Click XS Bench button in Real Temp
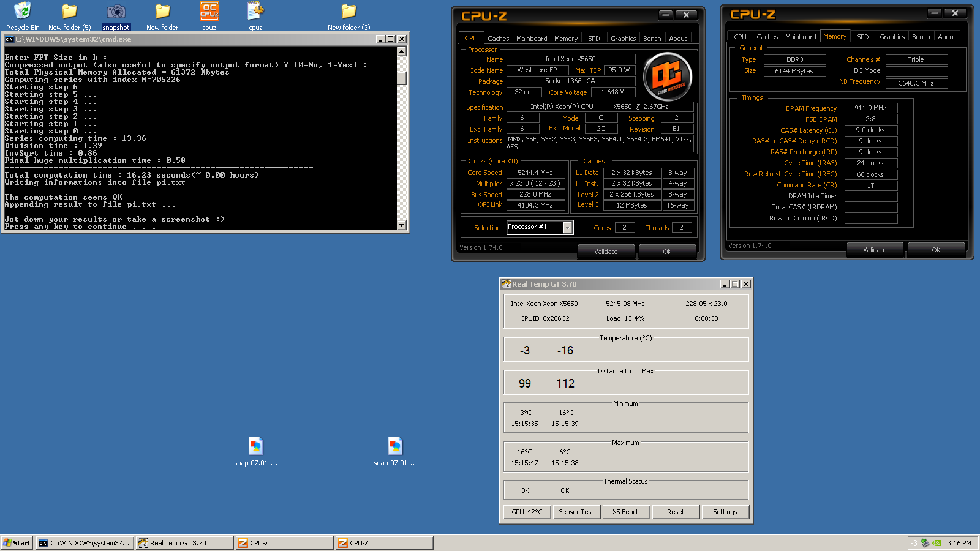 [x=626, y=512]
